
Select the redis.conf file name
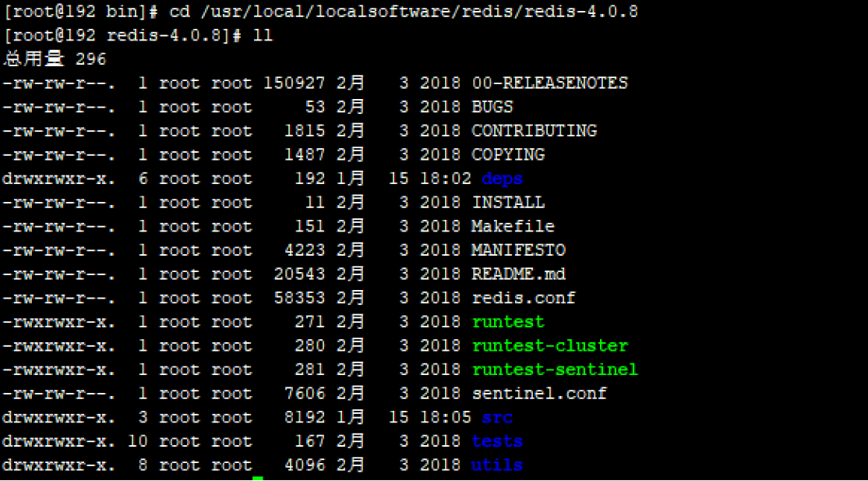tap(524, 298)
